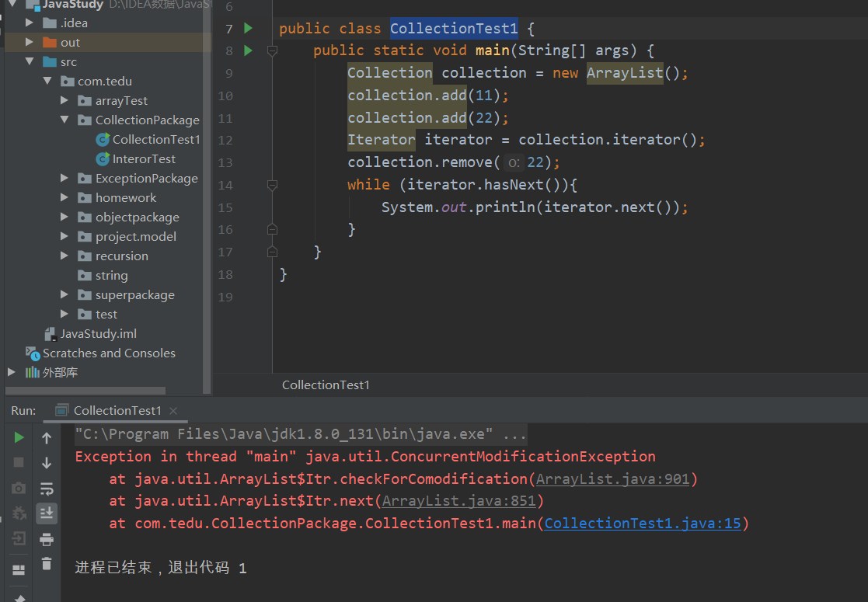The image size is (868, 602).
Task: Click the exit icon in Run toolbar
Action: [19, 538]
